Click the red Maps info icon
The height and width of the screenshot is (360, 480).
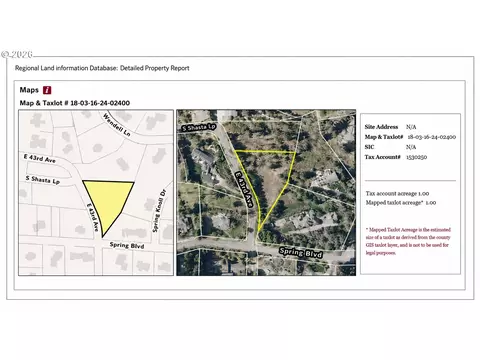(x=47, y=90)
